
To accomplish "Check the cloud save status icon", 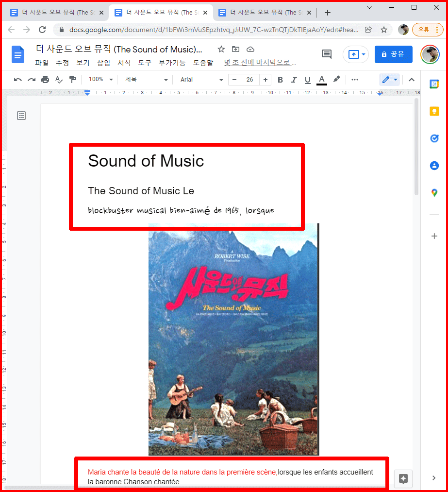I will pyautogui.click(x=250, y=49).
